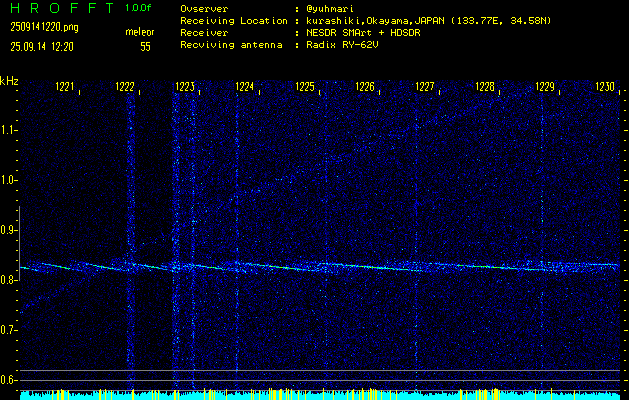This screenshot has width=629, height=400.
Task: Click the 1221 time marker
Action: 65,87
